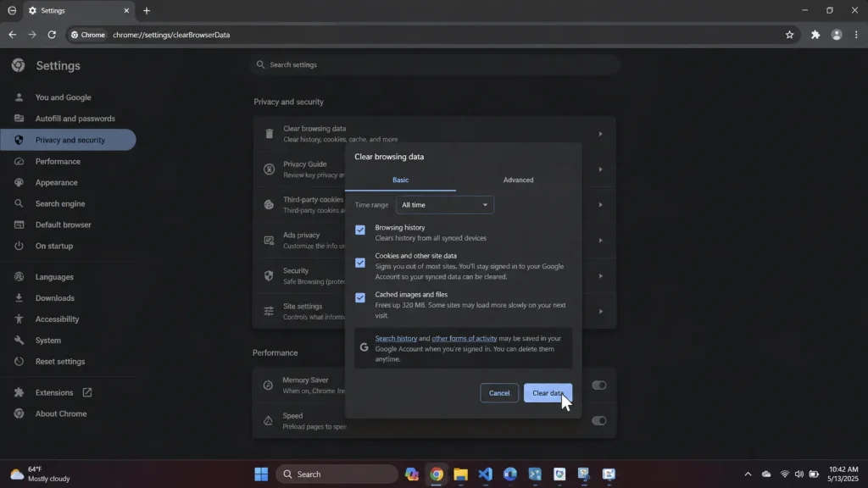Expand the Ads privacy row arrow
This screenshot has width=868, height=488.
[x=600, y=240]
